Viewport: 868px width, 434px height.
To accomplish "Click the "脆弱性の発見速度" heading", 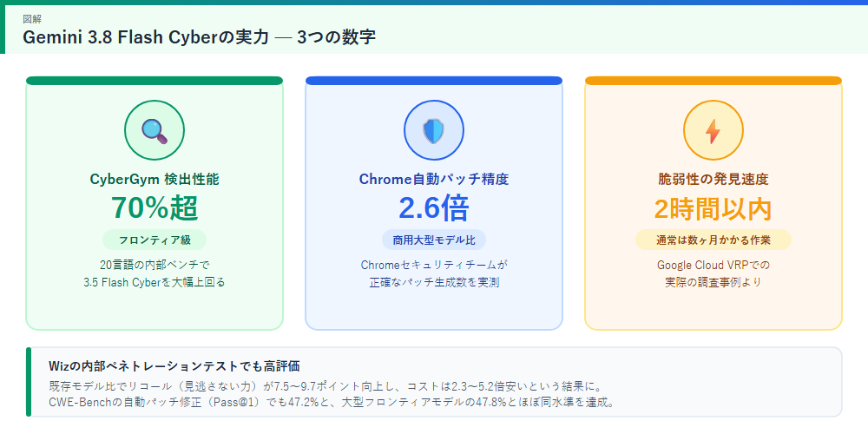I will pos(713,180).
